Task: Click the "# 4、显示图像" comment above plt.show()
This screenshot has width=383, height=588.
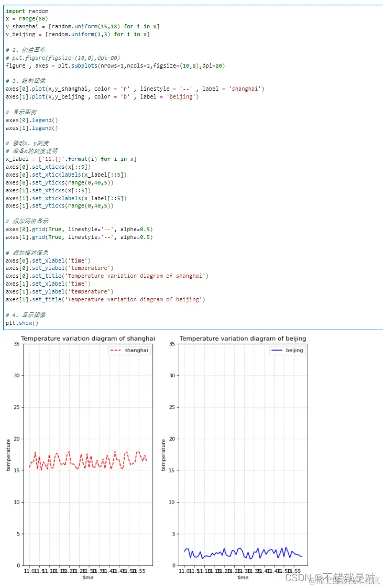Action: tap(26, 315)
